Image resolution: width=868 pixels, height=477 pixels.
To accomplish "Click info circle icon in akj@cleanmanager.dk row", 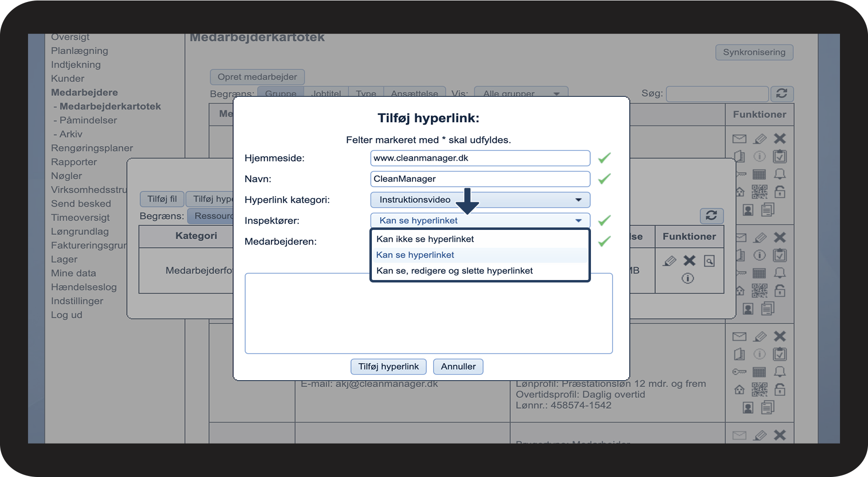I will (x=759, y=354).
